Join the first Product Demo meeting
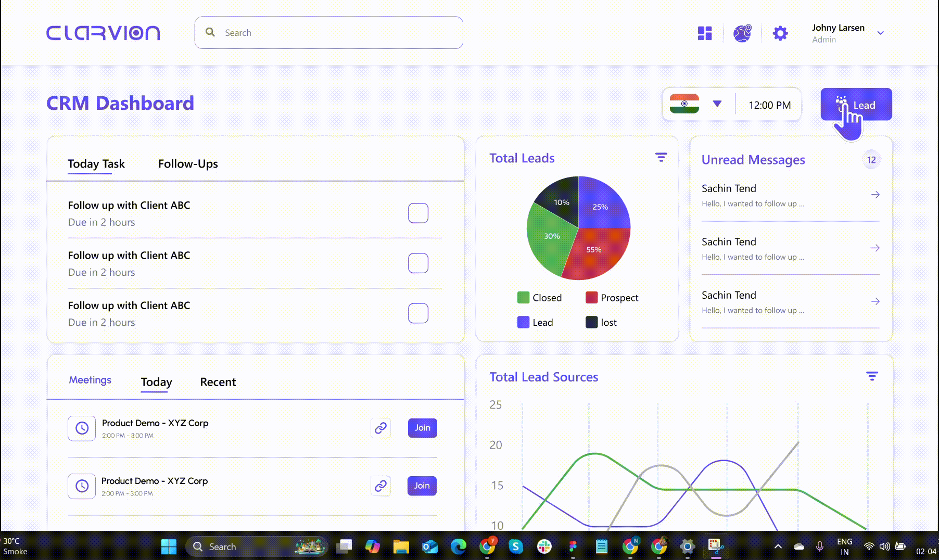 pos(422,428)
